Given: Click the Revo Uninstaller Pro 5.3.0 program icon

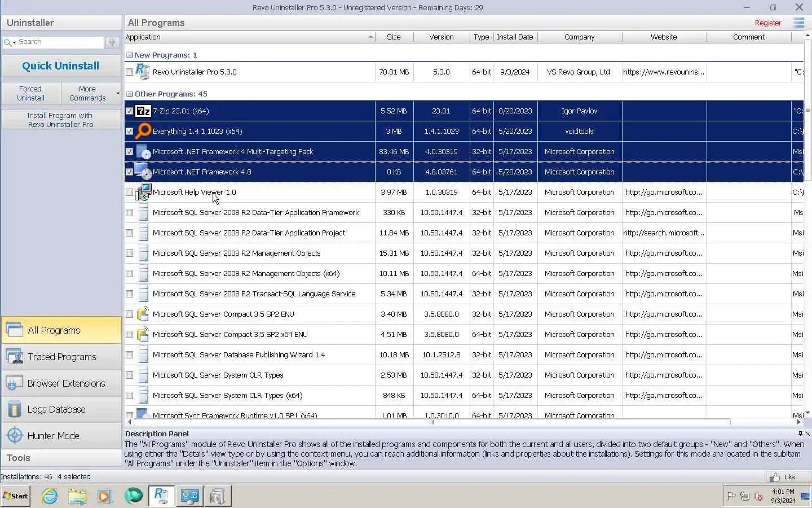Looking at the screenshot, I should 143,72.
